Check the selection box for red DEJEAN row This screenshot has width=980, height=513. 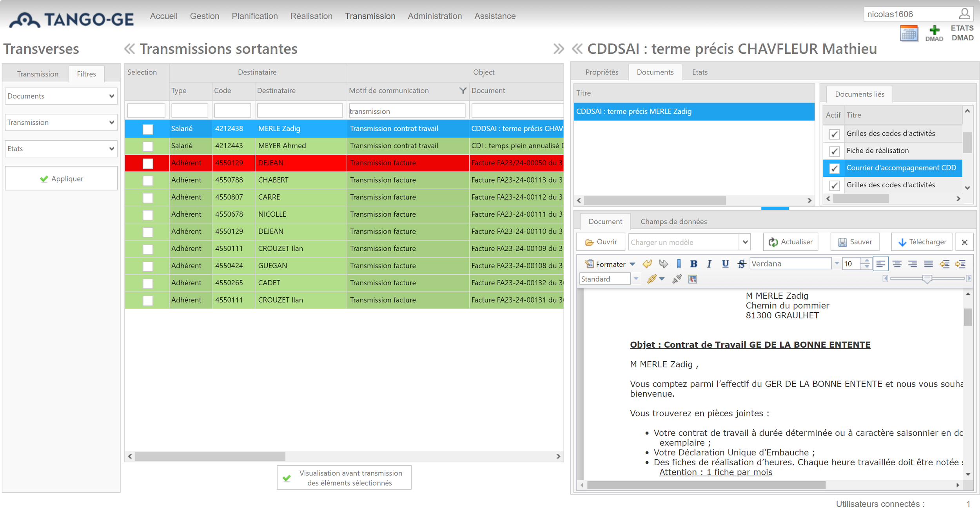148,163
